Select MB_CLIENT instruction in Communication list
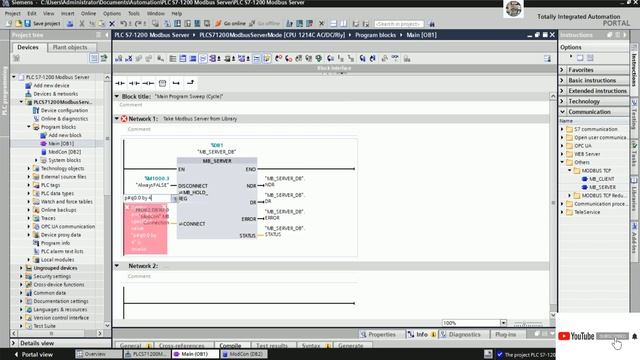This screenshot has height=360, width=640. [598, 179]
